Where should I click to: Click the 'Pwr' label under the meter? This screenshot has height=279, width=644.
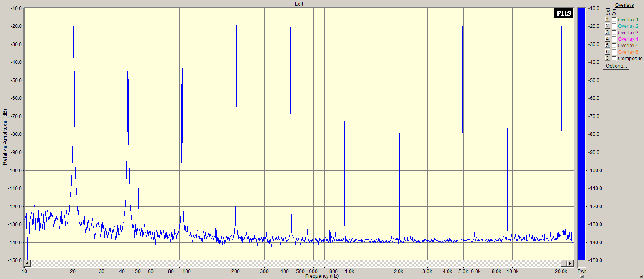point(582,271)
